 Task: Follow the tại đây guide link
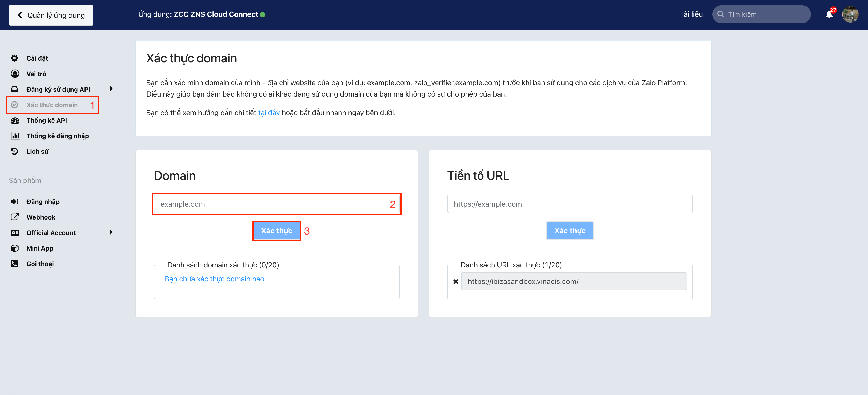[x=268, y=113]
